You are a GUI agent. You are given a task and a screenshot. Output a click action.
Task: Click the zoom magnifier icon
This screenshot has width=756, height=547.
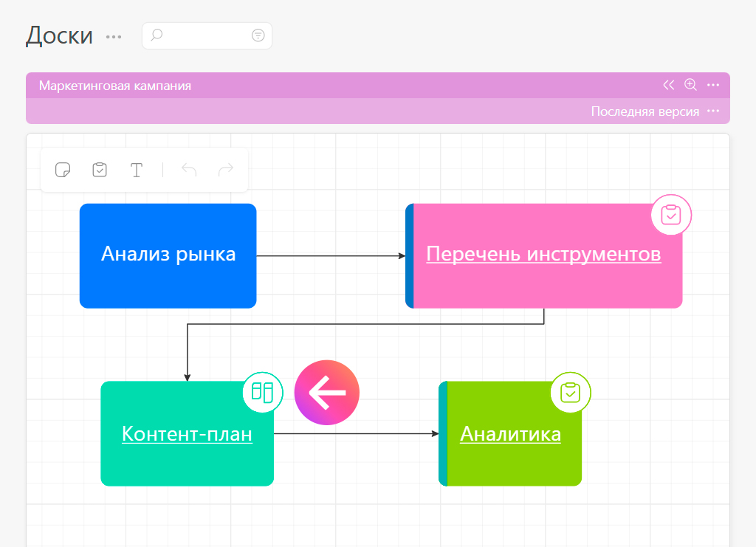[x=690, y=85]
